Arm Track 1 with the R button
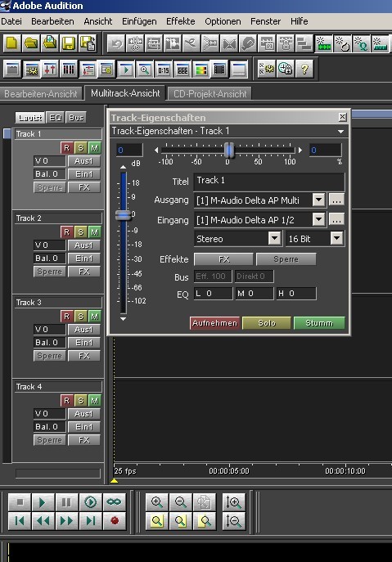Viewport: 392px width, 562px height. 66,148
